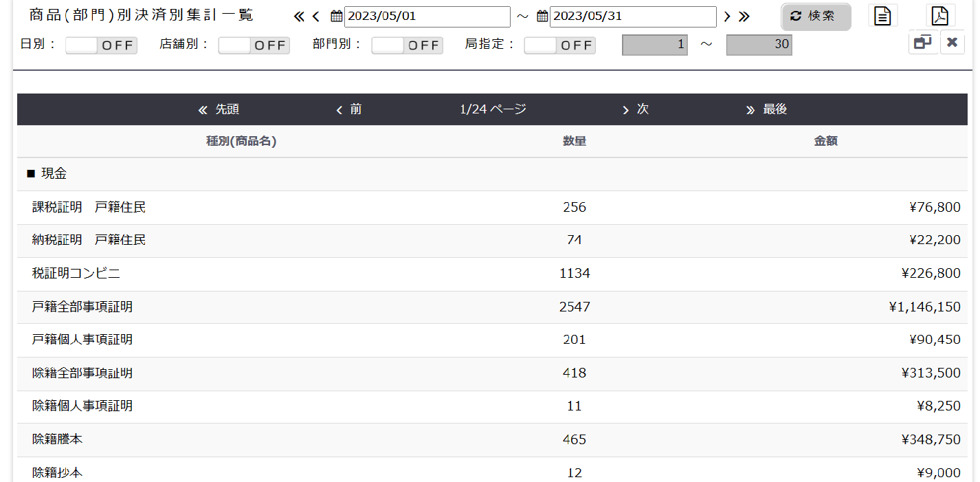Screen dimensions: 980x482
Task: Turn on the 部門別 switch
Action: [x=407, y=45]
